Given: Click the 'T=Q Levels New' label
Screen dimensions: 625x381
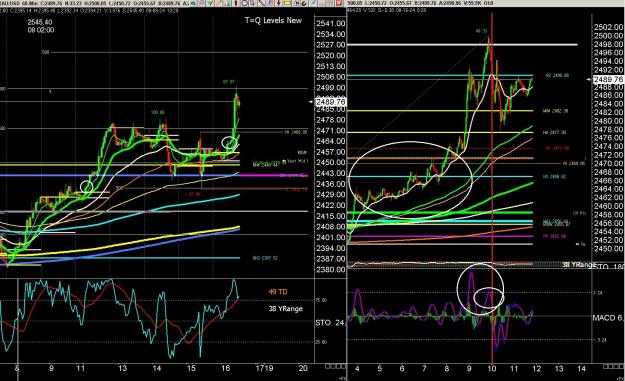Looking at the screenshot, I should click(x=273, y=20).
